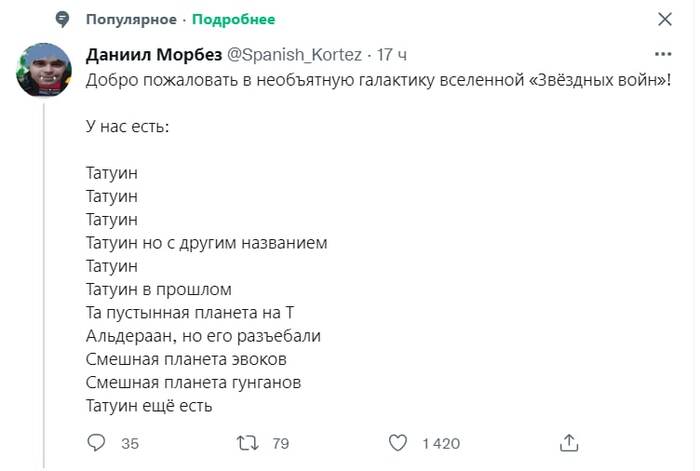
Task: Click the tweet's opening line about «Звёздных войн»
Action: (380, 78)
